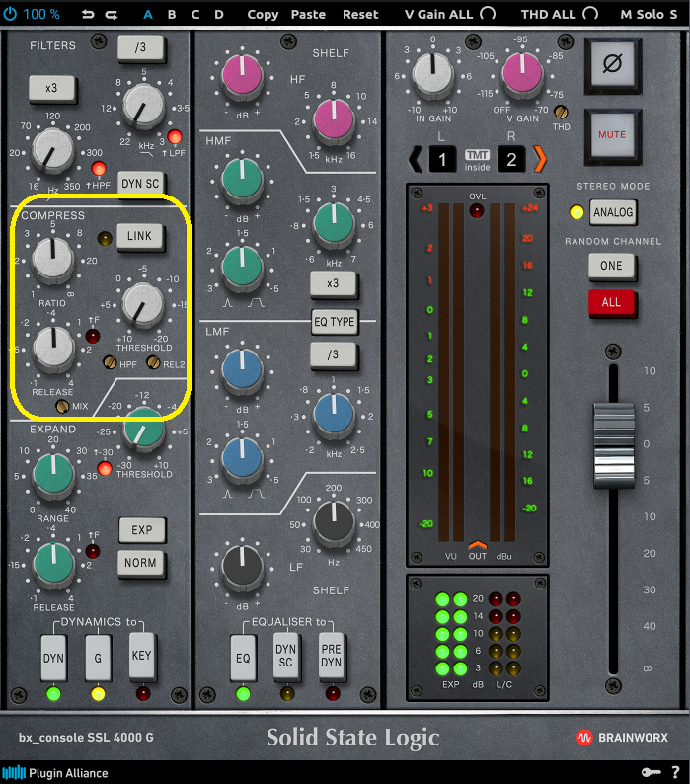Viewport: 690px width, 784px height.
Task: Click the equaliser DYN SC button
Action: coord(286,656)
